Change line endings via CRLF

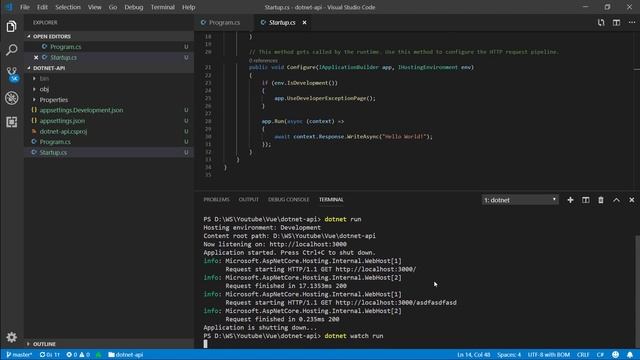pyautogui.click(x=583, y=355)
